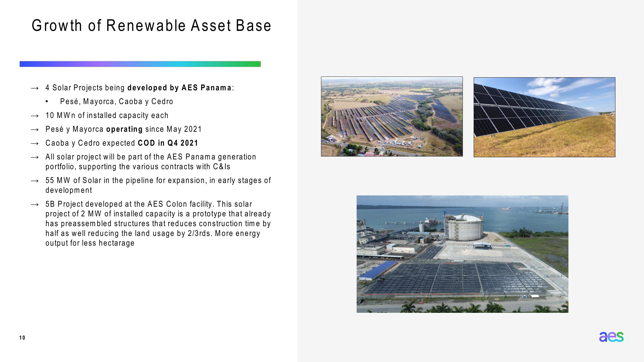The height and width of the screenshot is (362, 644).
Task: Click the aerial solar farm photo
Action: [x=392, y=116]
